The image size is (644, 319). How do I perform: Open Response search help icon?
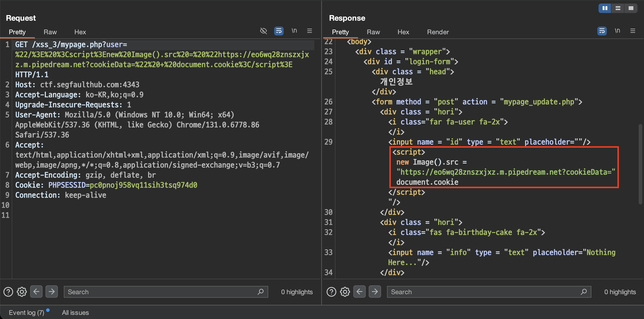click(x=331, y=292)
